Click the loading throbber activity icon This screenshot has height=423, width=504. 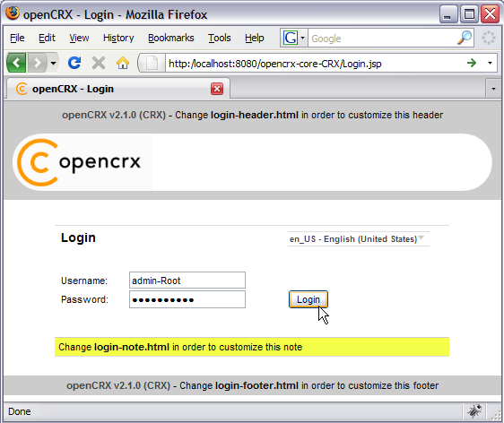(488, 38)
